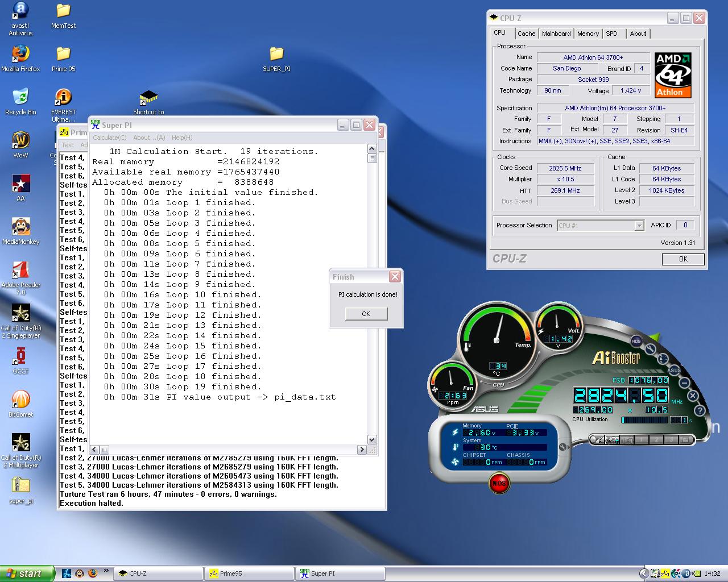
Task: Launch EVEREST Ultimate from the desktop
Action: [x=63, y=105]
